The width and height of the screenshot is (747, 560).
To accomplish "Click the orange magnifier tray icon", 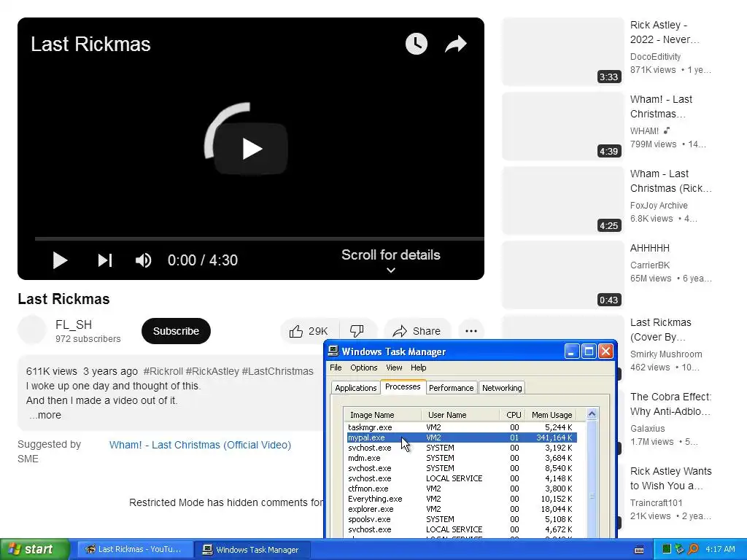I will 693,549.
